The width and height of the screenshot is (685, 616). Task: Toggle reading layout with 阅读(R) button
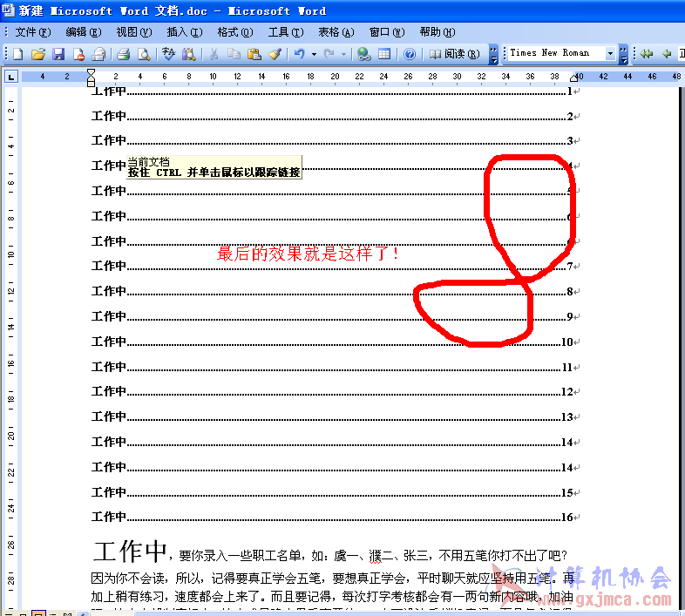click(454, 54)
